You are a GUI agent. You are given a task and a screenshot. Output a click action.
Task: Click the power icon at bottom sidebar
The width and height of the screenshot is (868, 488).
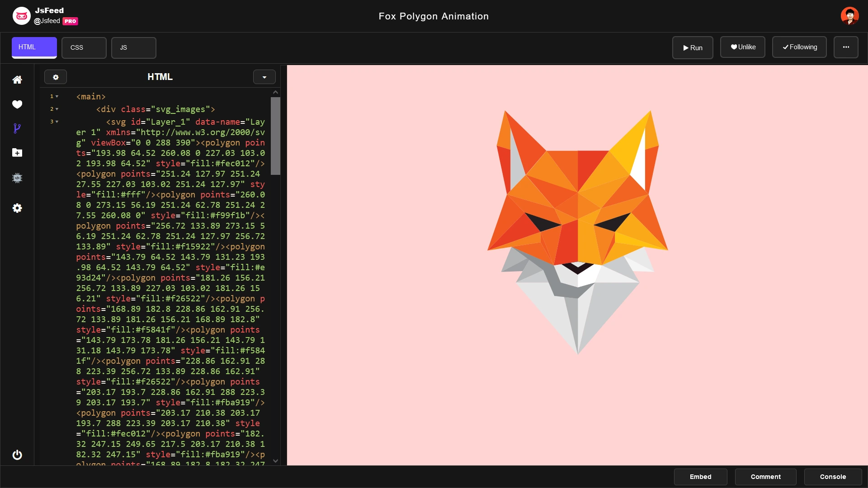point(17,455)
